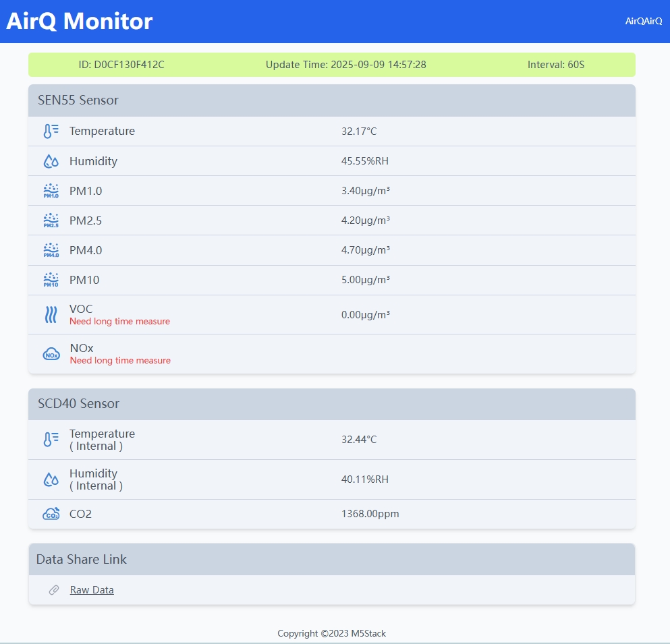Click the NOx label
Viewport: 670px width, 644px height.
[82, 348]
